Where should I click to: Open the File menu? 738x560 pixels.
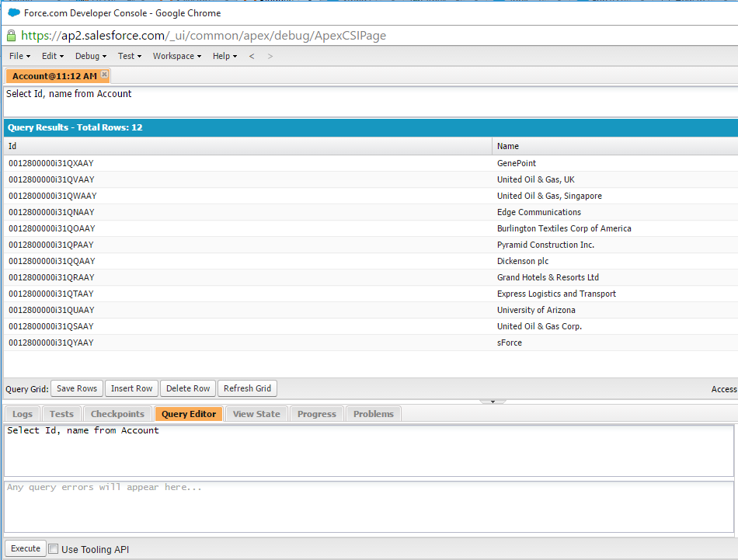(x=17, y=56)
